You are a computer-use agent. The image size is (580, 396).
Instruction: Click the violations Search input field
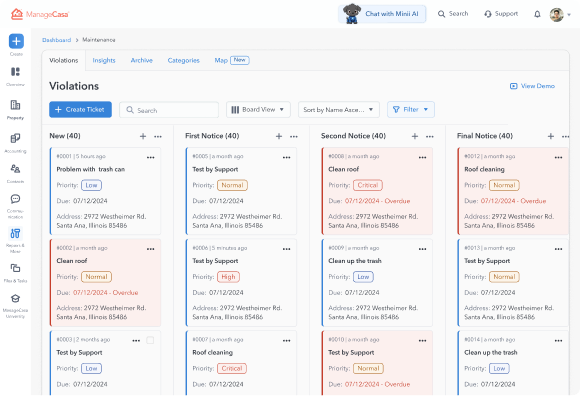tap(169, 110)
